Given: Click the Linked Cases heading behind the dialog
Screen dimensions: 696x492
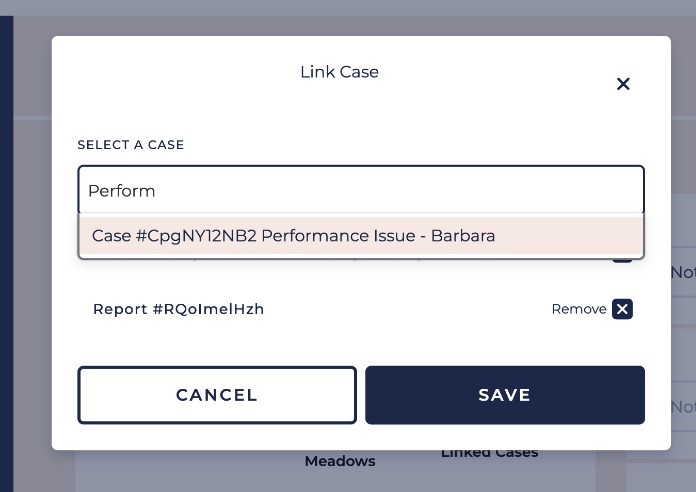Looking at the screenshot, I should coord(489,454).
